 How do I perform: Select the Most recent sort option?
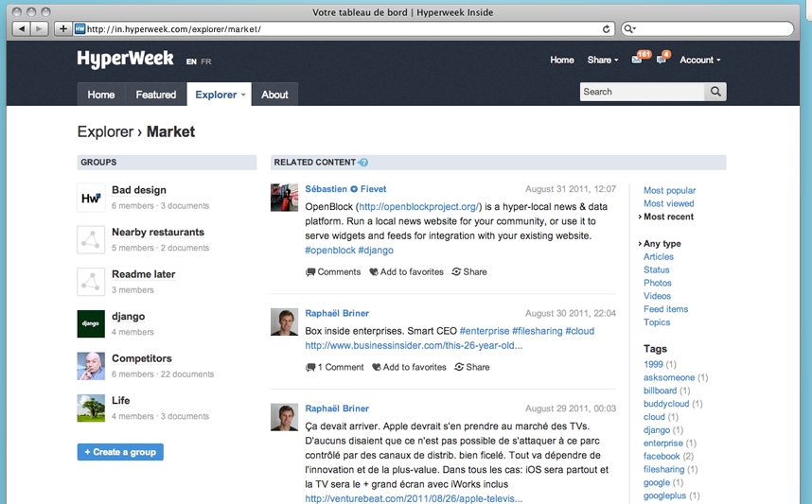pos(668,217)
